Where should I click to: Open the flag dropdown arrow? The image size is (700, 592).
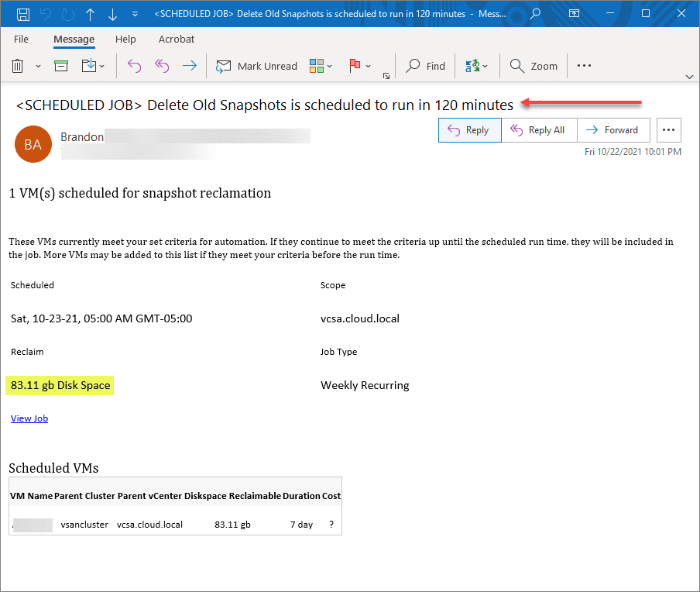[367, 66]
